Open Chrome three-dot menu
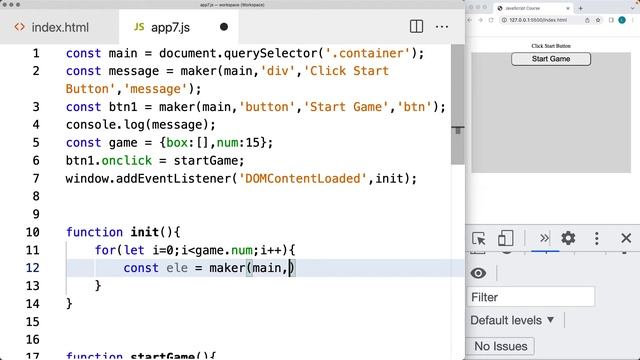This screenshot has width=640, height=360. 633,20
